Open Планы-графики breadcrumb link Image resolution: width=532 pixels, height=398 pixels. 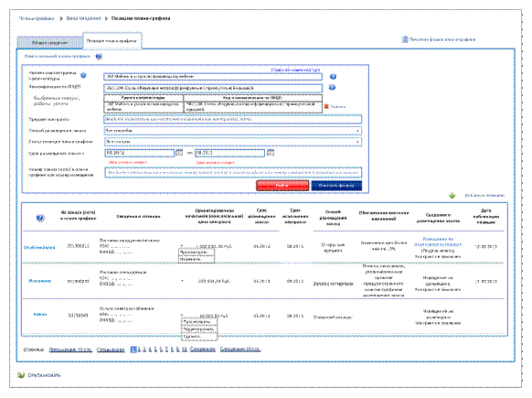[37, 18]
